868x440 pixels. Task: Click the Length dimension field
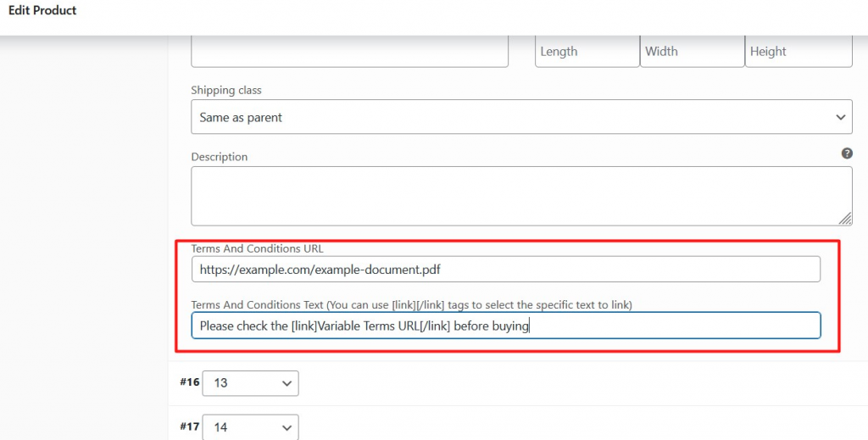(x=587, y=52)
